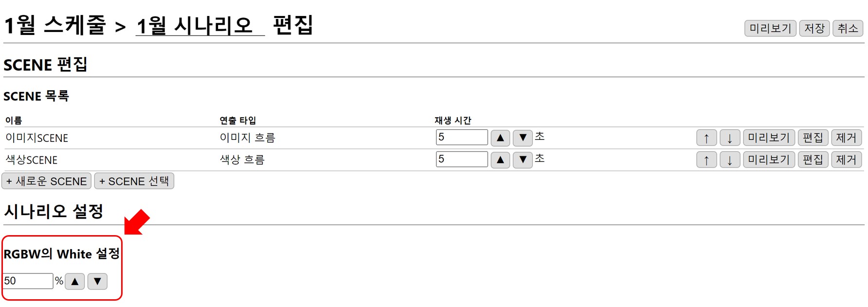Image resolution: width=868 pixels, height=307 pixels.
Task: Open + SCENE 선택 picker
Action: point(134,181)
